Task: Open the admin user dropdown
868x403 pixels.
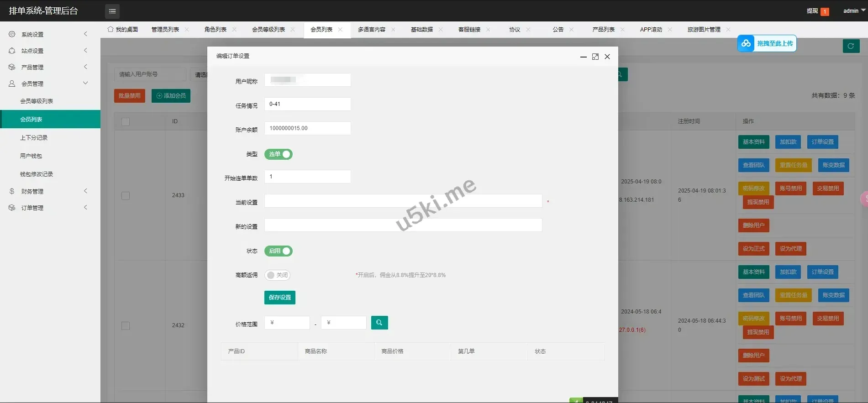Action: [853, 11]
